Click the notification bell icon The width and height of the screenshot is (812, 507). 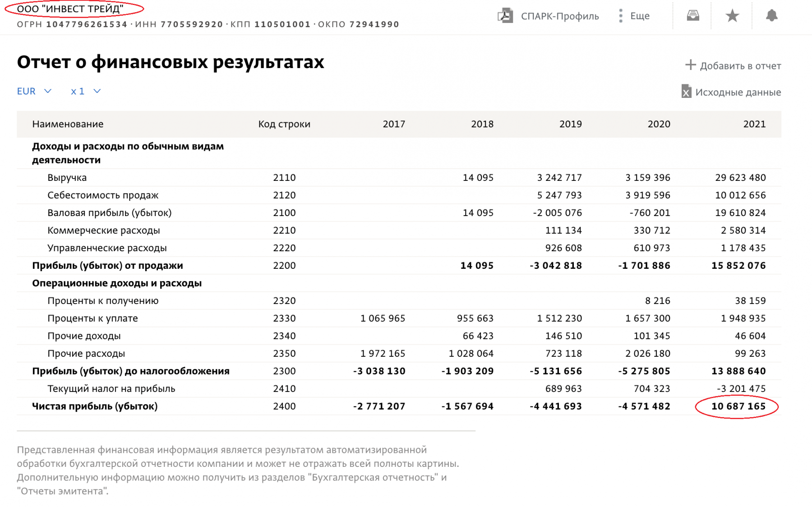coord(772,16)
